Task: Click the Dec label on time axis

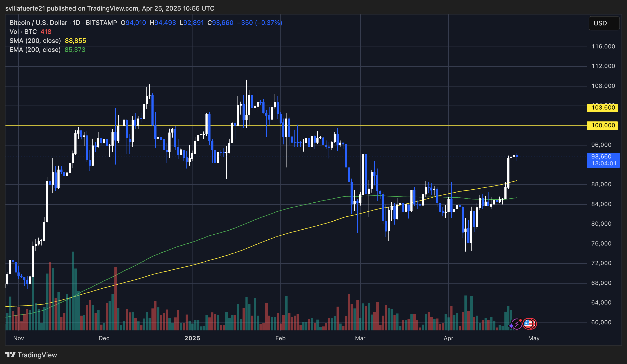Action: tap(104, 338)
